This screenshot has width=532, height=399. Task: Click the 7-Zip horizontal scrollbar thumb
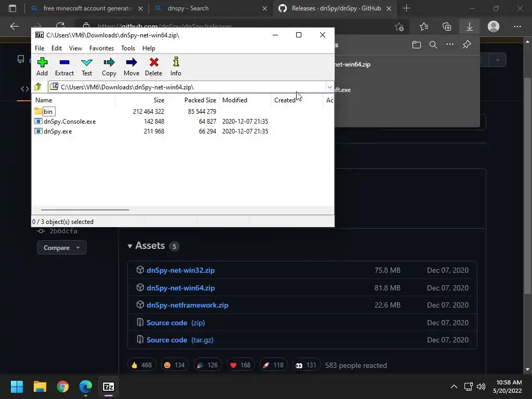85,210
